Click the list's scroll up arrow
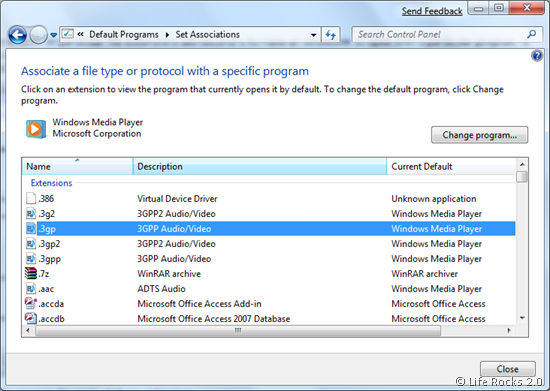 point(522,164)
